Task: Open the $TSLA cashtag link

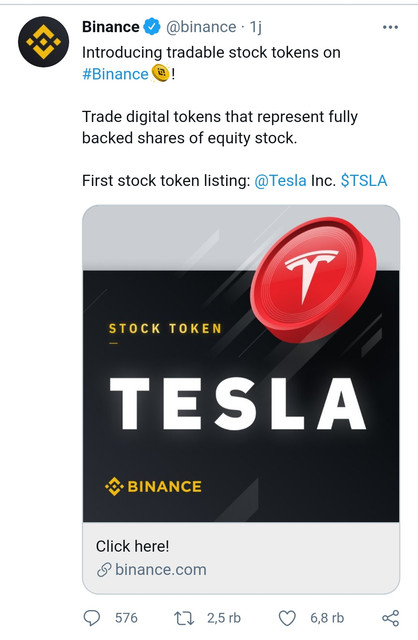Action: click(364, 180)
